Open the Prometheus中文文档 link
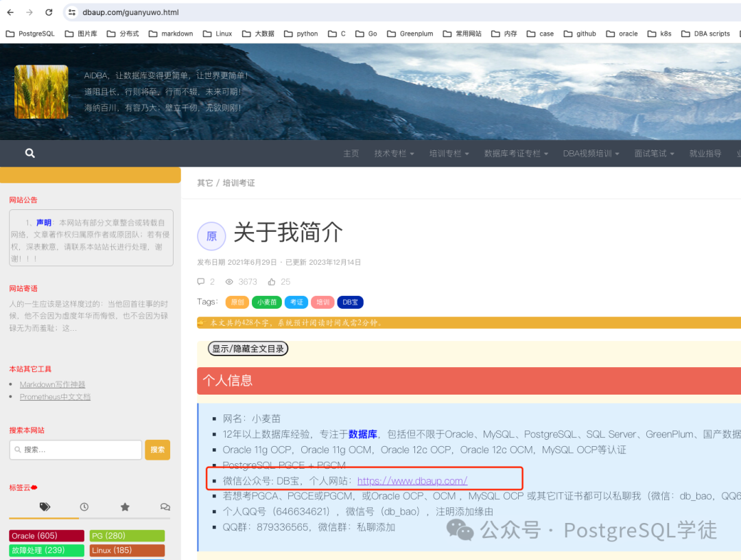The image size is (741, 560). 55,397
